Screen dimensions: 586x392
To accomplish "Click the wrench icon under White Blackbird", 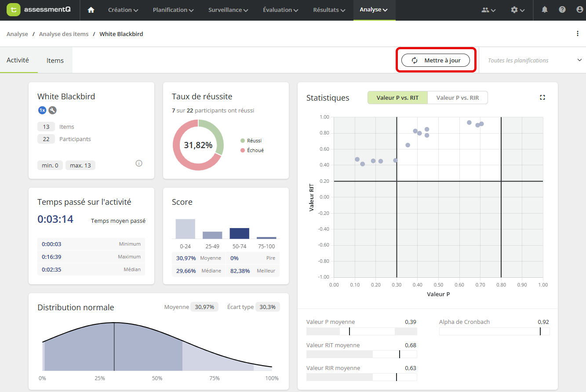I will tap(52, 110).
